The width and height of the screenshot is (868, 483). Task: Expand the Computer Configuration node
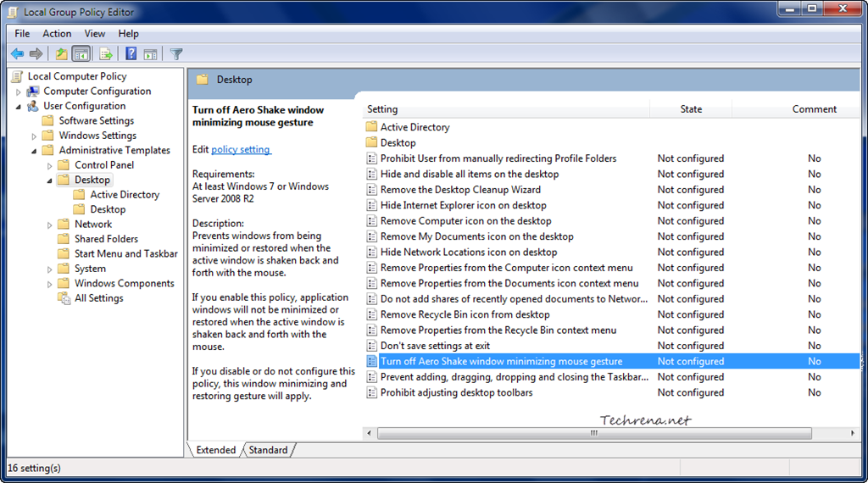click(x=19, y=92)
